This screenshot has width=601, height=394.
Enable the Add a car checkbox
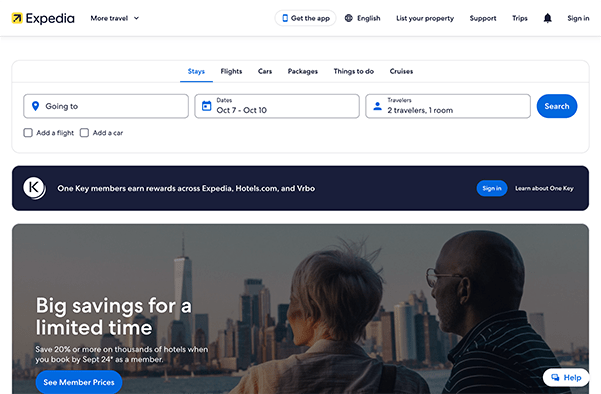(x=84, y=133)
